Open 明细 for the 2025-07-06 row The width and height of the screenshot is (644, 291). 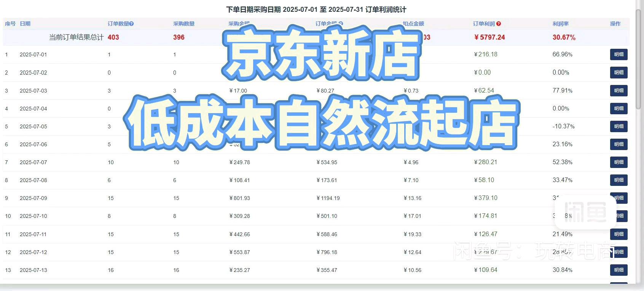pyautogui.click(x=618, y=144)
